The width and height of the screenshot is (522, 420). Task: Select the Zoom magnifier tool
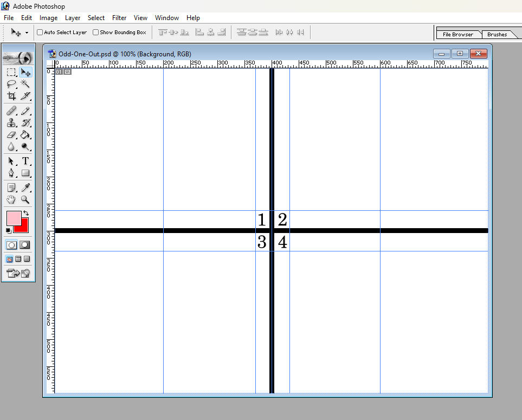[x=25, y=199]
